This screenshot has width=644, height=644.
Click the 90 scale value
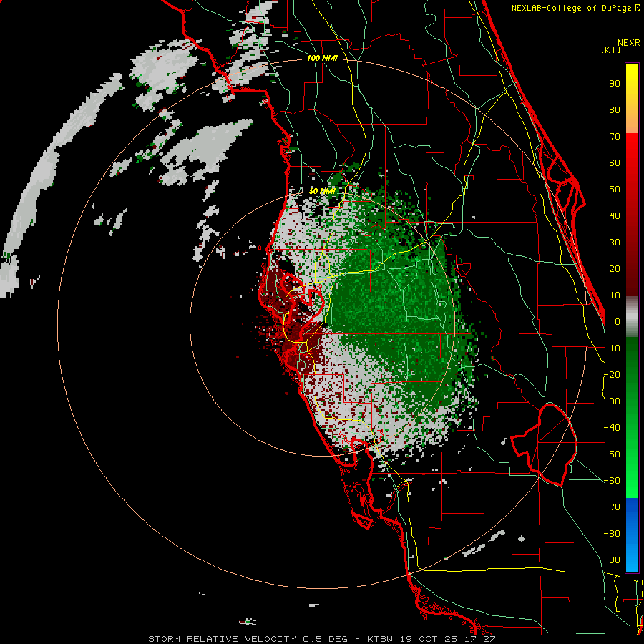615,84
